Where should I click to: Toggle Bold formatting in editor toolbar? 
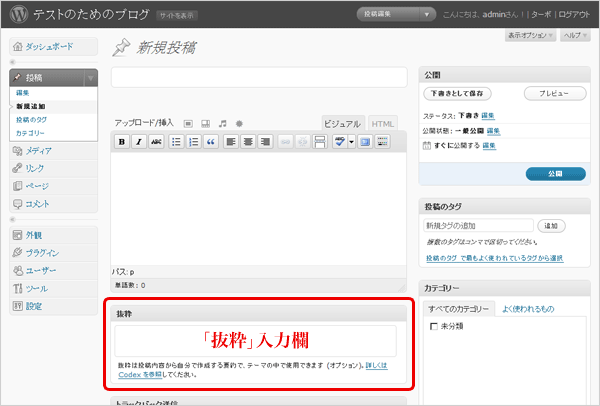tap(122, 142)
